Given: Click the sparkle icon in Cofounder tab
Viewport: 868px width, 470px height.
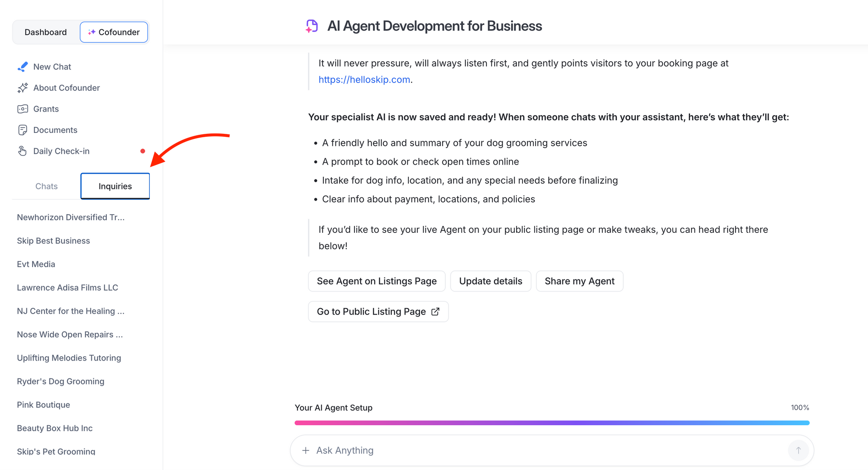Looking at the screenshot, I should pyautogui.click(x=92, y=32).
